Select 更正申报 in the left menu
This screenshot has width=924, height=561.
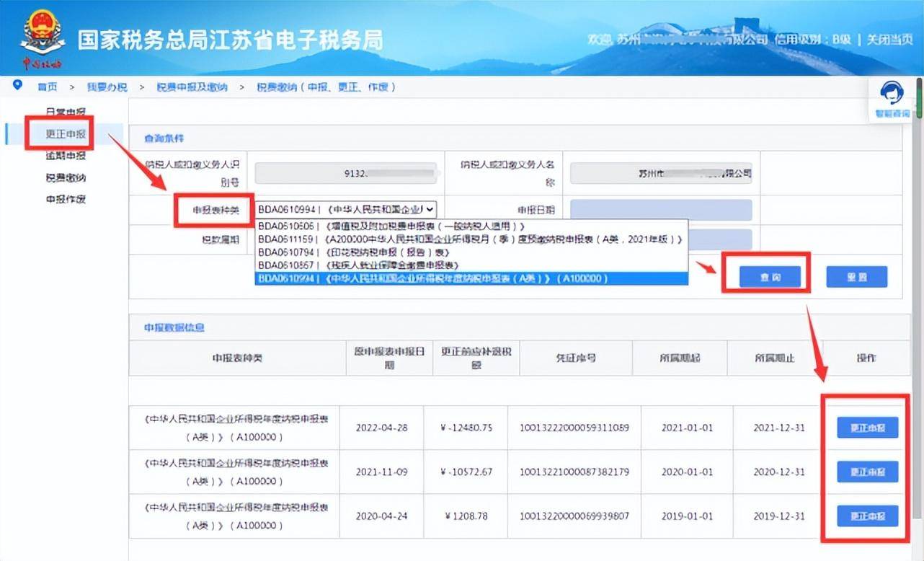66,134
